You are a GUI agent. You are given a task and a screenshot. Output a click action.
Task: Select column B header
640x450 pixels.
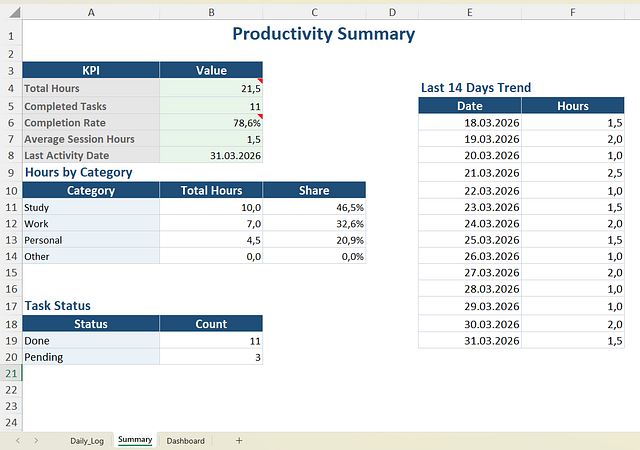point(211,13)
